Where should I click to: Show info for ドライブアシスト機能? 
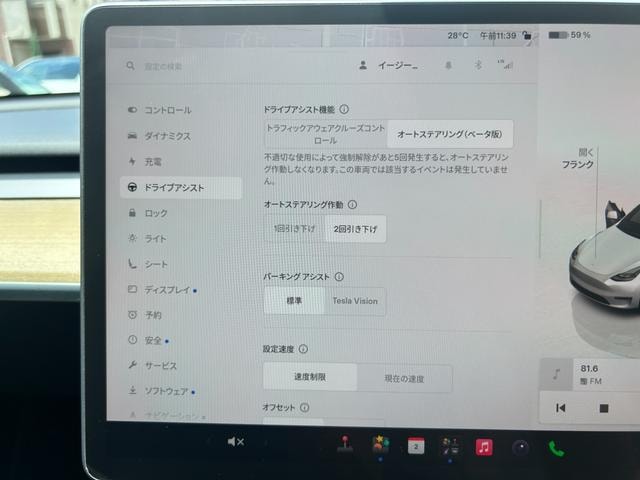tap(344, 109)
